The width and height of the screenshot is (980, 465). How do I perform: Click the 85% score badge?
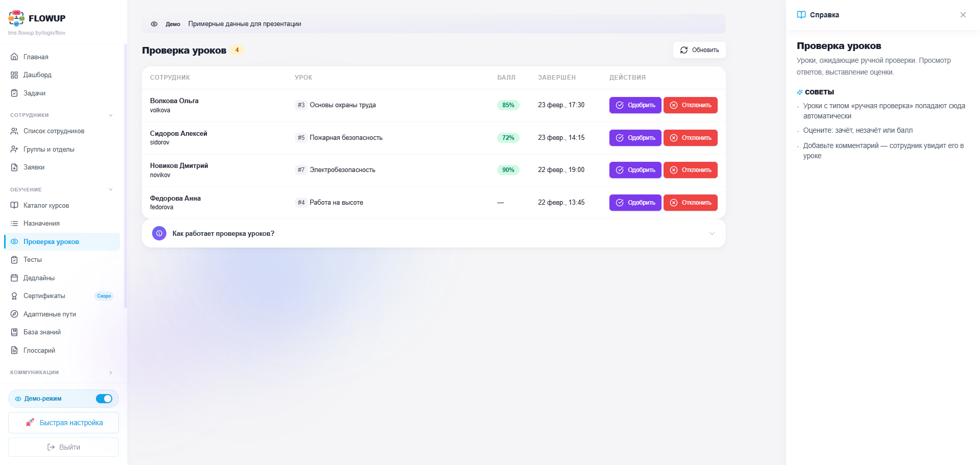508,105
